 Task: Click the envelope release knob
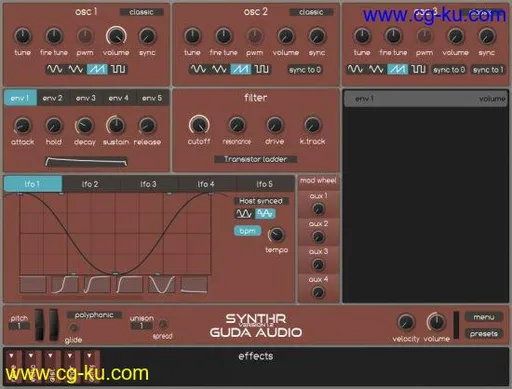[147, 126]
